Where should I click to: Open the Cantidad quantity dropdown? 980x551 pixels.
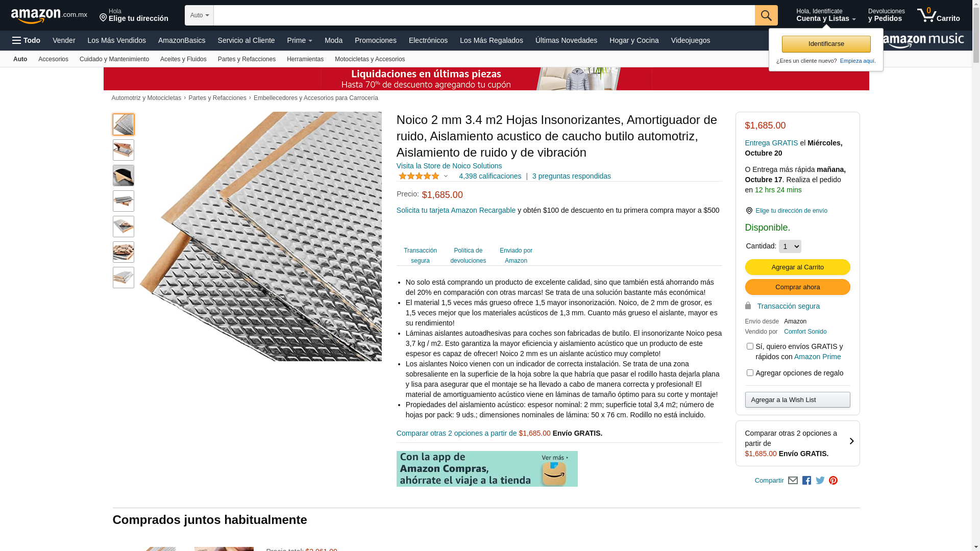(790, 246)
